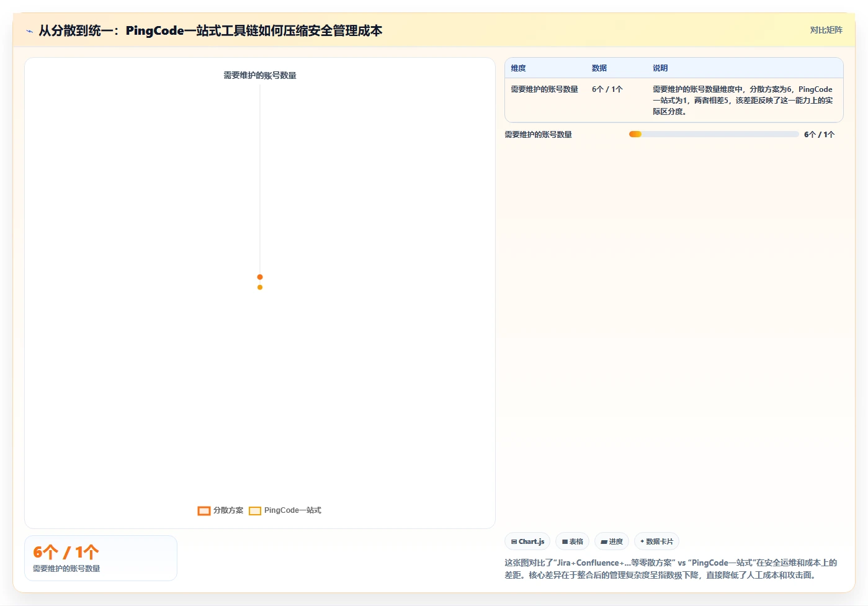Click the Chart.js tag
The height and width of the screenshot is (606, 868).
pos(527,541)
